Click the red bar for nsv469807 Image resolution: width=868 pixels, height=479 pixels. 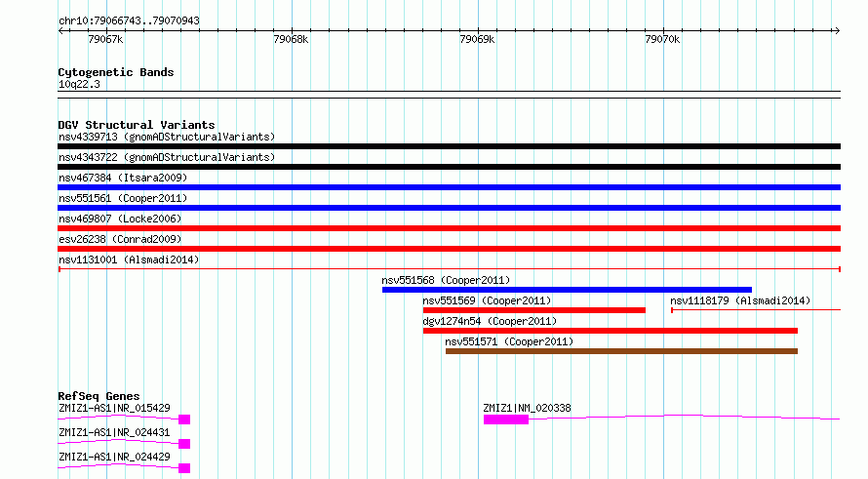click(449, 228)
